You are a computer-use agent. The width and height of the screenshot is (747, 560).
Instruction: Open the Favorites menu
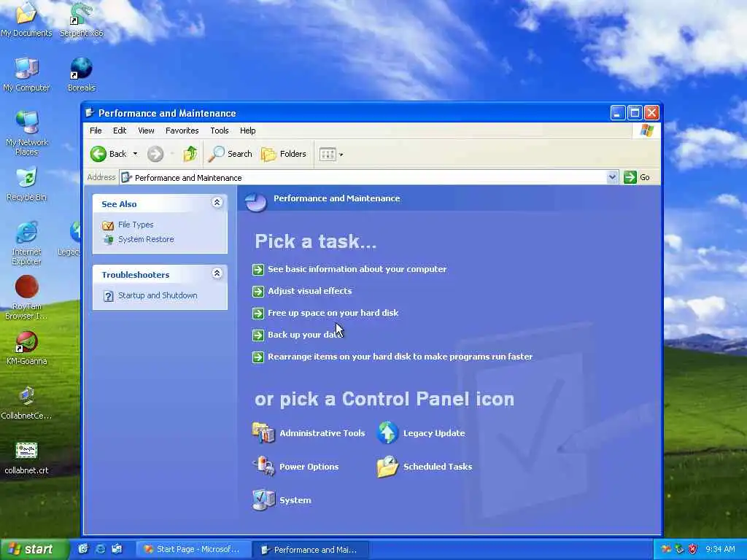(x=182, y=131)
